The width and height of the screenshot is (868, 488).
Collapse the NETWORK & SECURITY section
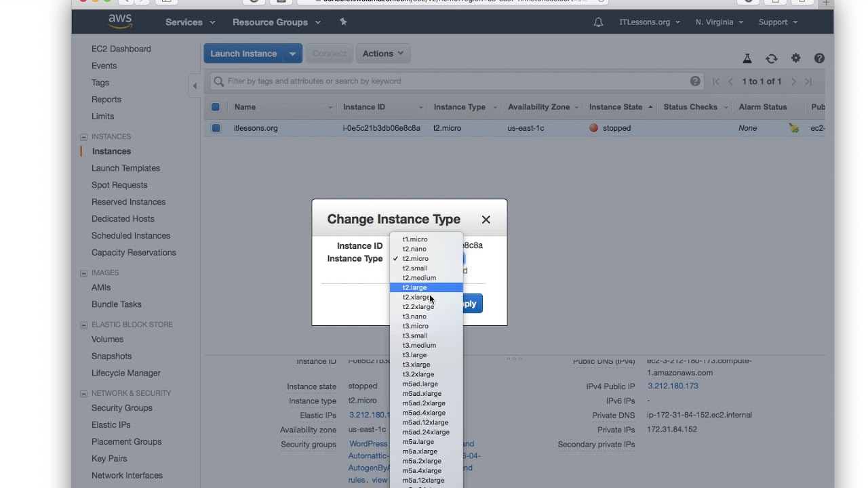click(x=83, y=393)
